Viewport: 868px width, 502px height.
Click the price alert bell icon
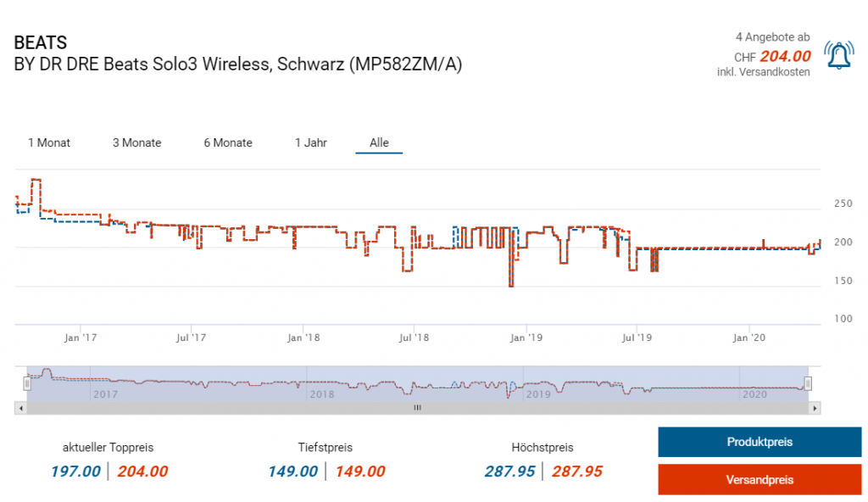838,55
